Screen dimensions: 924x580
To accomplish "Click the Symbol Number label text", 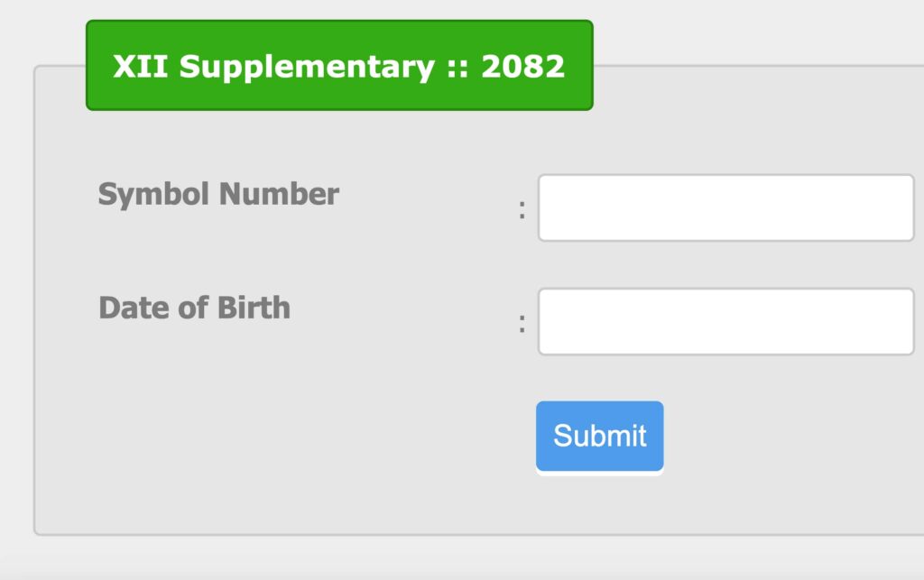I will pyautogui.click(x=218, y=194).
